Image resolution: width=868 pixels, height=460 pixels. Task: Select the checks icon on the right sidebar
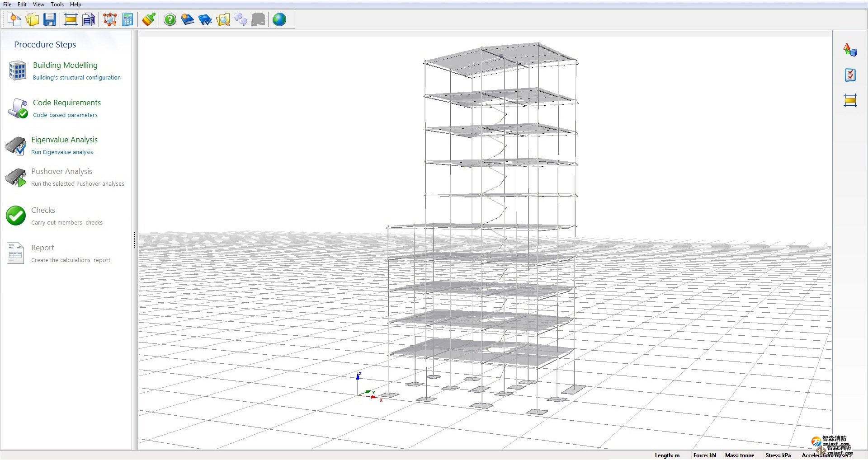point(850,75)
